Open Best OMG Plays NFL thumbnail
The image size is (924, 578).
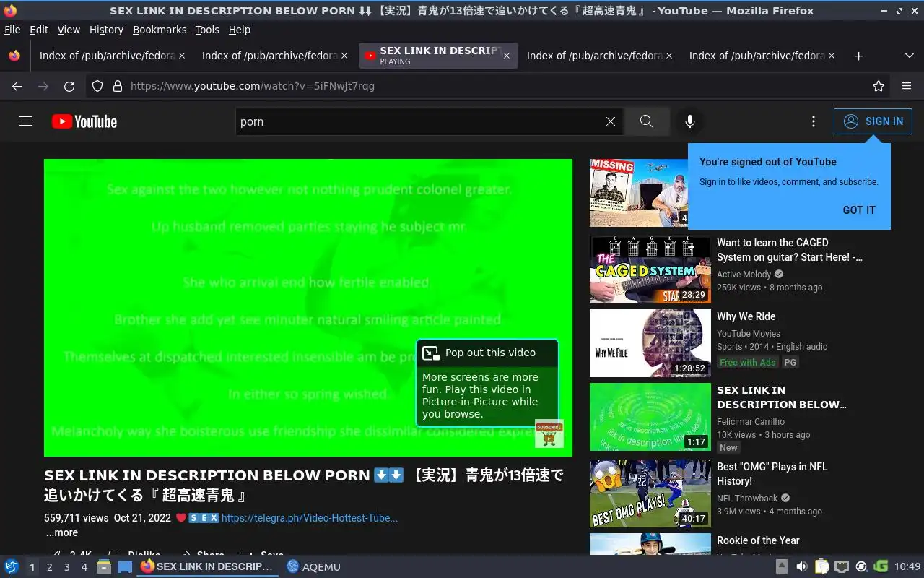[x=650, y=493]
